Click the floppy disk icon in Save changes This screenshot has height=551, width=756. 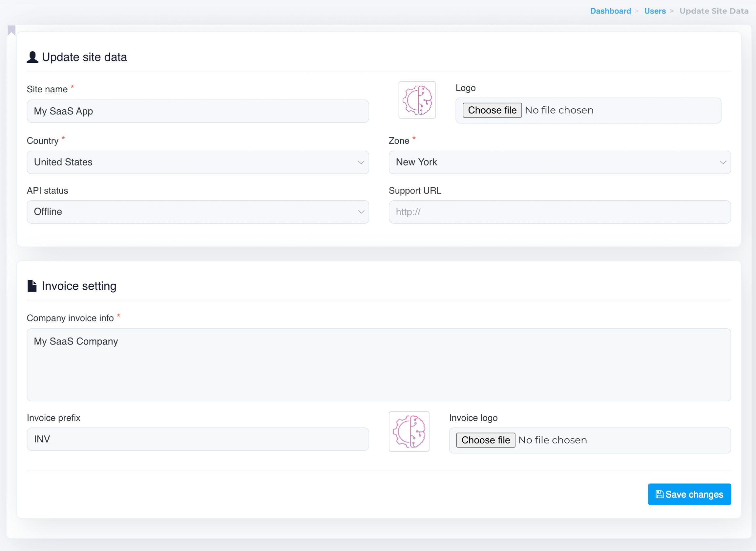[659, 494]
